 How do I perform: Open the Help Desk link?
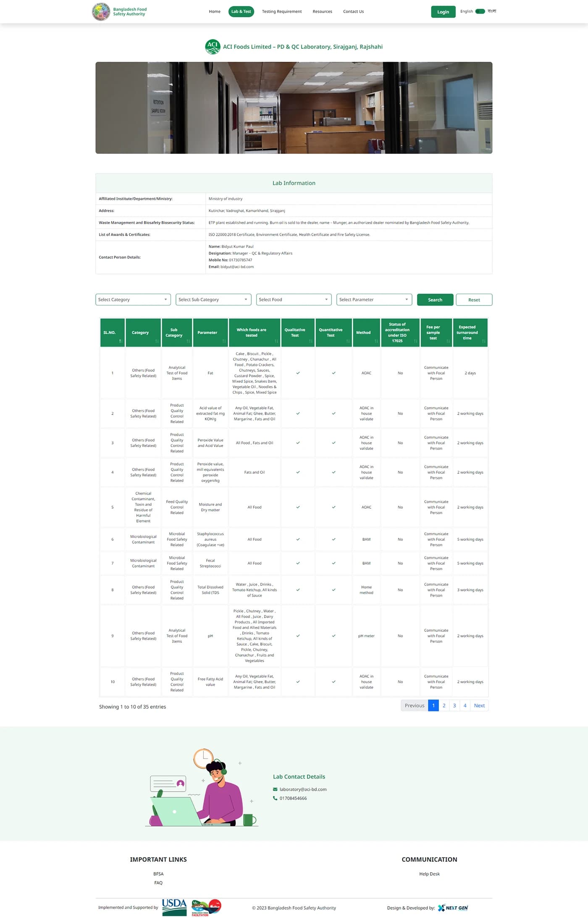(x=429, y=873)
